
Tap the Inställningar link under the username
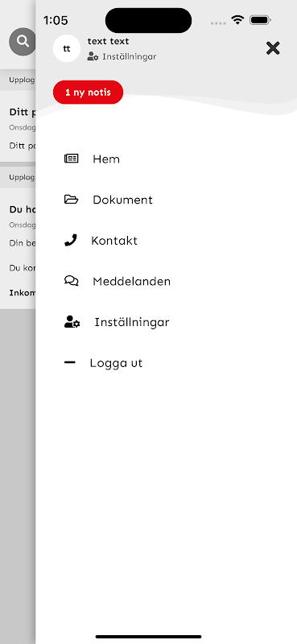pyautogui.click(x=130, y=57)
